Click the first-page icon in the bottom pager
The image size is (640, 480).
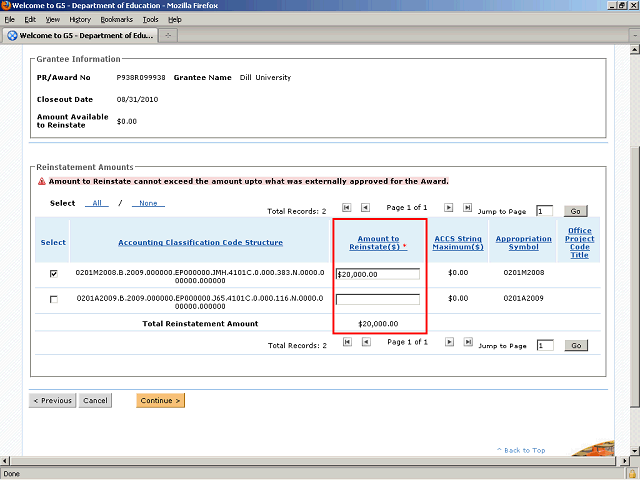pyautogui.click(x=347, y=342)
